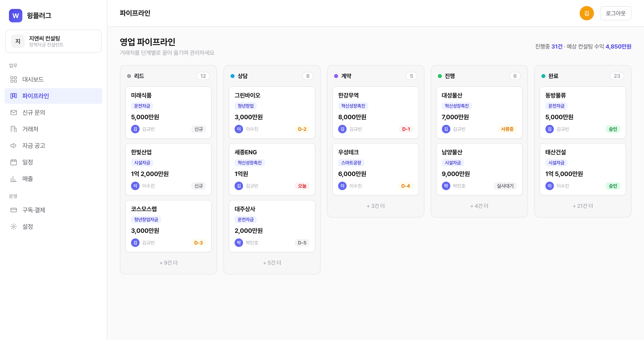Click D-2 badge on 그린바이오 card

click(x=302, y=129)
